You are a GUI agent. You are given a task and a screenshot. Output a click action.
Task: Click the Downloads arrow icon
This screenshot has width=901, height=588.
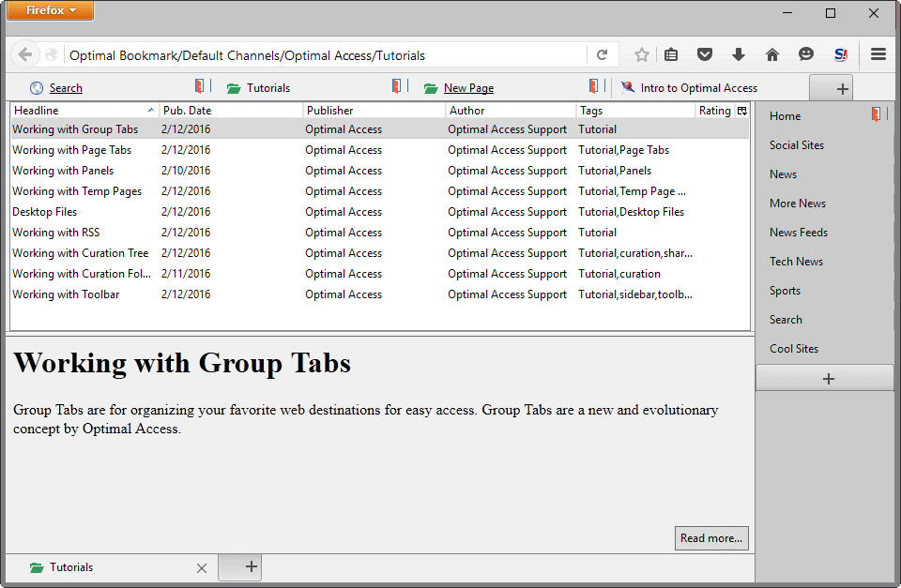click(x=739, y=54)
